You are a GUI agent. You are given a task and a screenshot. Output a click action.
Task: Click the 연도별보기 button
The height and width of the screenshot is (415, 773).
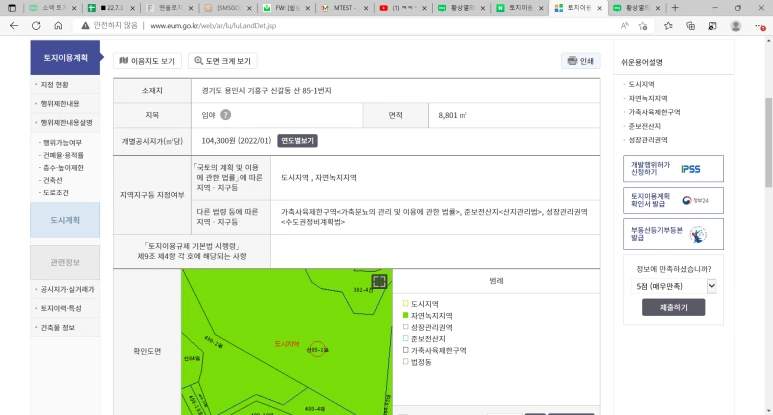click(297, 140)
